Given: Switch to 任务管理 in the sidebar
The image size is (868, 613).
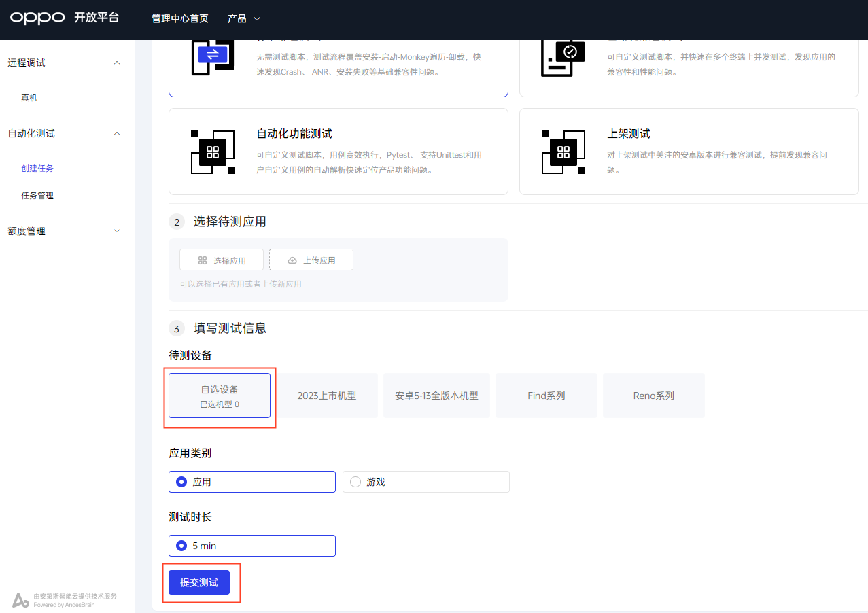Looking at the screenshot, I should pyautogui.click(x=39, y=195).
